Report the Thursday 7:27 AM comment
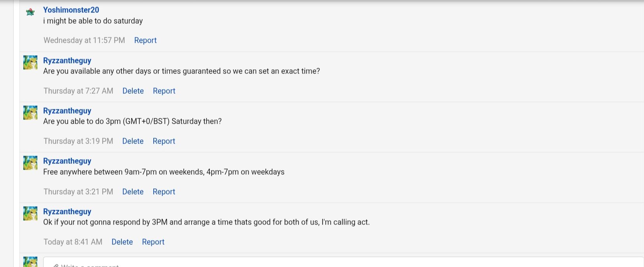Screen dimensions: 644x267 pos(164,91)
